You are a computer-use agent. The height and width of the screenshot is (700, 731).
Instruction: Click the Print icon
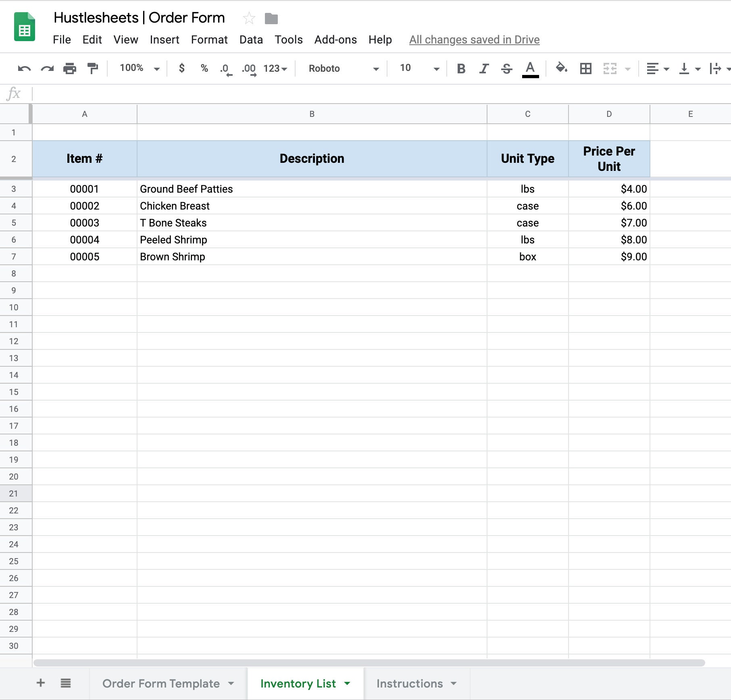[70, 69]
